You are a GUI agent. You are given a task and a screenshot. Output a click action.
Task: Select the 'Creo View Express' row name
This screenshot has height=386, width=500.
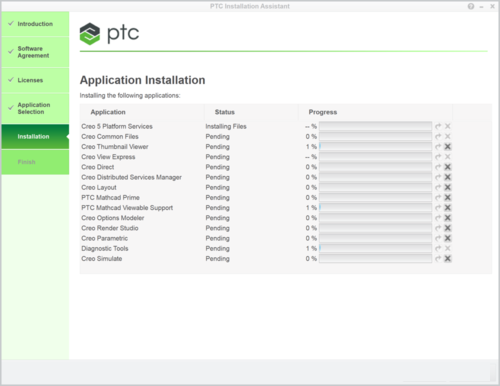pos(108,157)
